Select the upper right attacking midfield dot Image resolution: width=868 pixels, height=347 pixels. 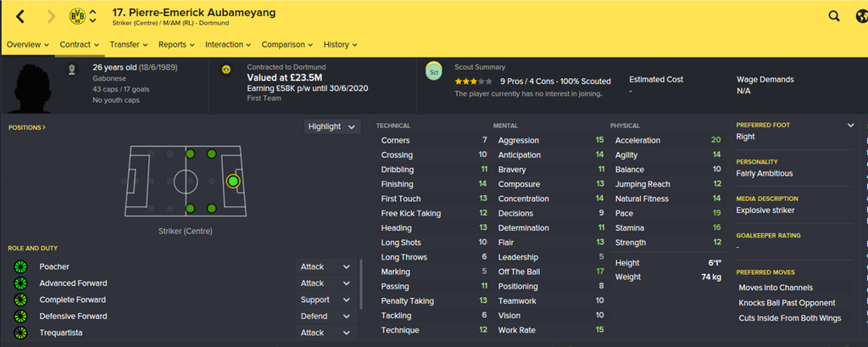(211, 154)
